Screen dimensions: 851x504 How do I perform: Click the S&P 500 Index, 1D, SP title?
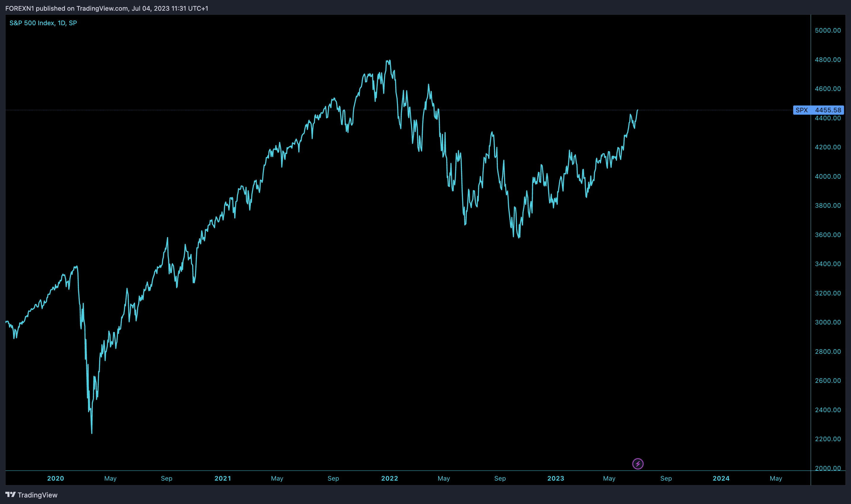point(43,23)
